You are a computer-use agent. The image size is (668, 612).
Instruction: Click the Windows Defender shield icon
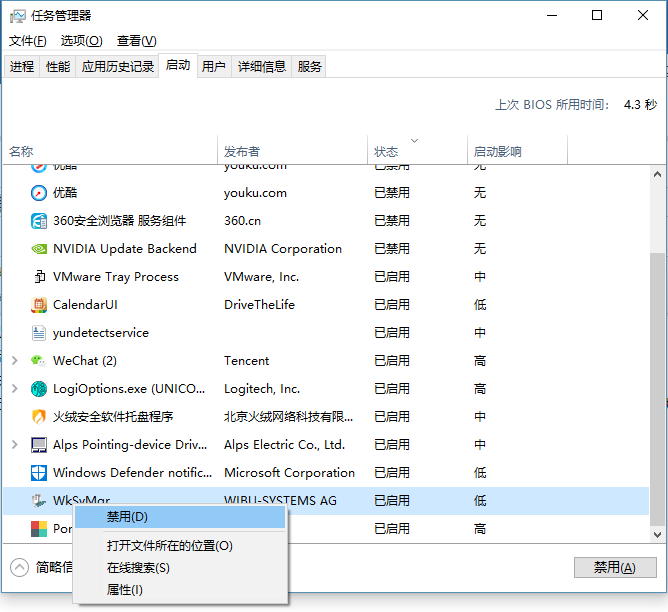pyautogui.click(x=39, y=473)
